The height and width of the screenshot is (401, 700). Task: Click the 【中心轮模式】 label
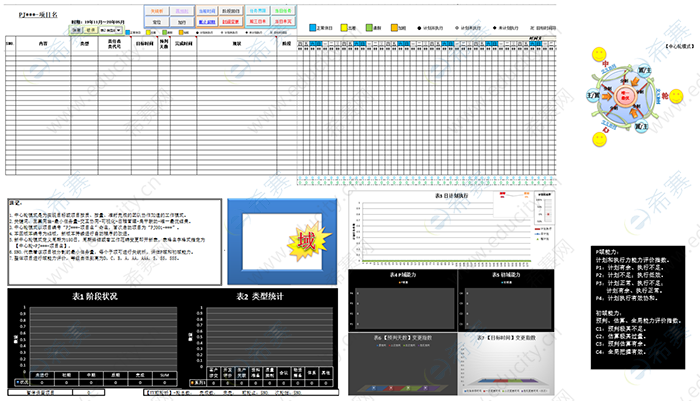click(679, 46)
